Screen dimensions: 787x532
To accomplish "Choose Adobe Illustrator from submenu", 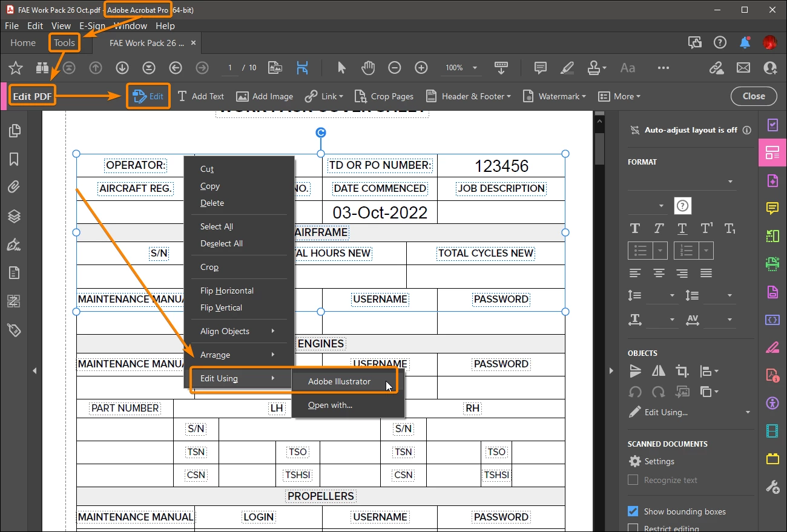I will (339, 381).
